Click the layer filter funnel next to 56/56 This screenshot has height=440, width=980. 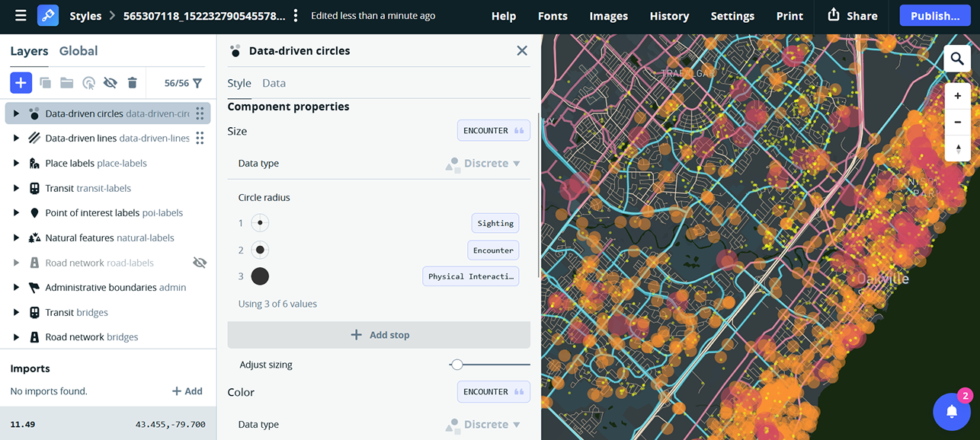[x=197, y=82]
